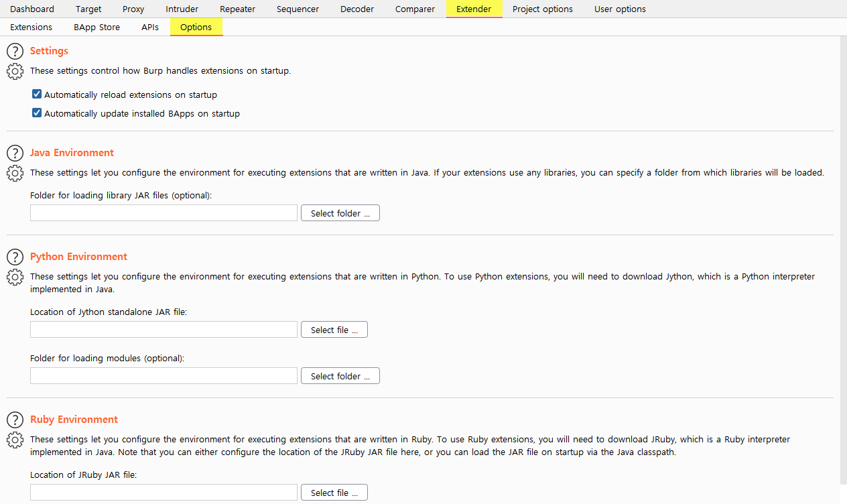This screenshot has width=847, height=504.
Task: Switch to the Target tab
Action: point(88,9)
